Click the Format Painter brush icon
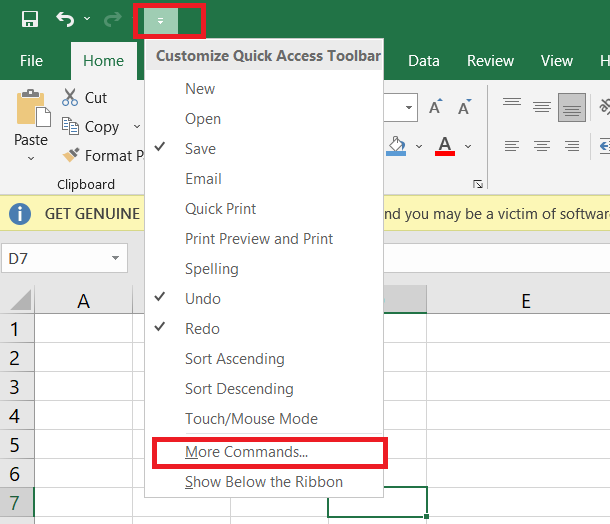 [71, 155]
